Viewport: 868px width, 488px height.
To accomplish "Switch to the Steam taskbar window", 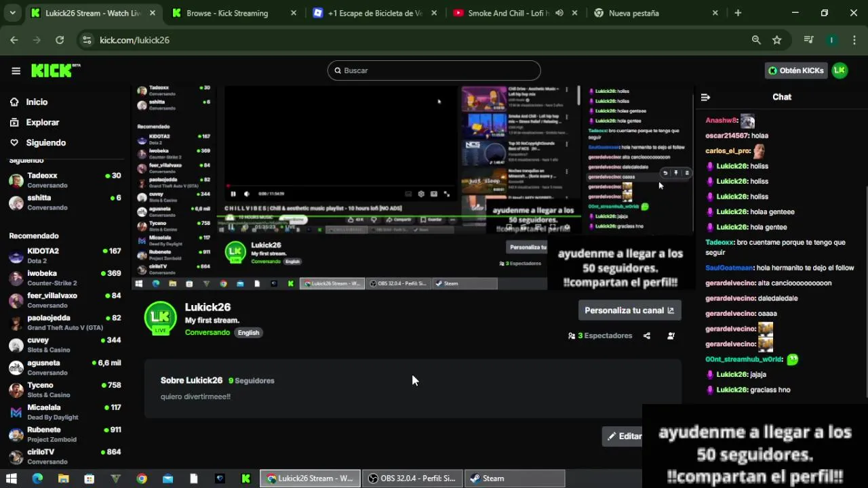I will tap(515, 479).
